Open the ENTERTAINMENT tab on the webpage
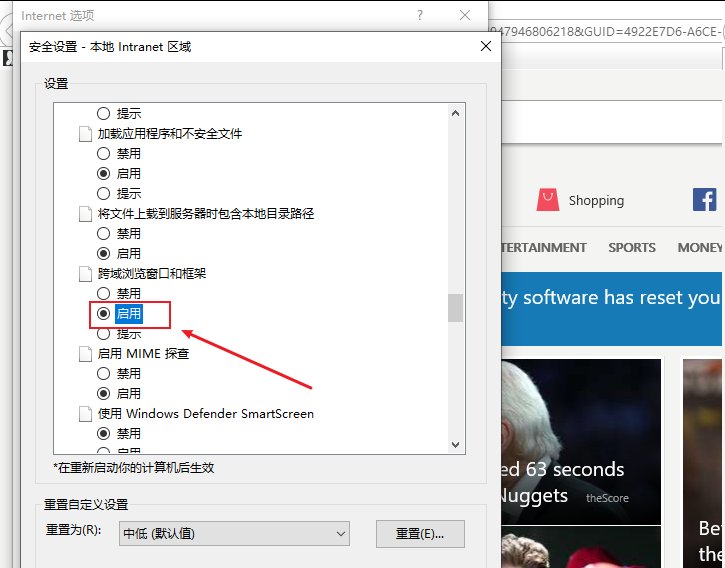This screenshot has height=568, width=725. coord(544,247)
